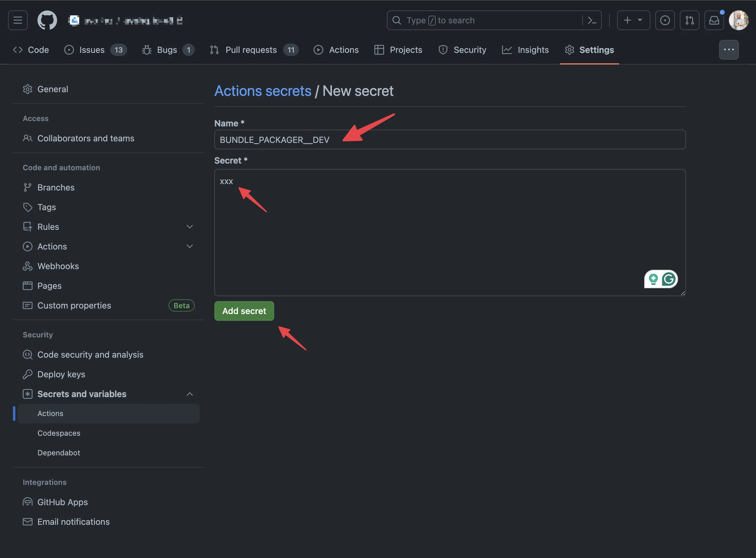This screenshot has width=756, height=558.
Task: Click the Add secret button
Action: (x=244, y=311)
